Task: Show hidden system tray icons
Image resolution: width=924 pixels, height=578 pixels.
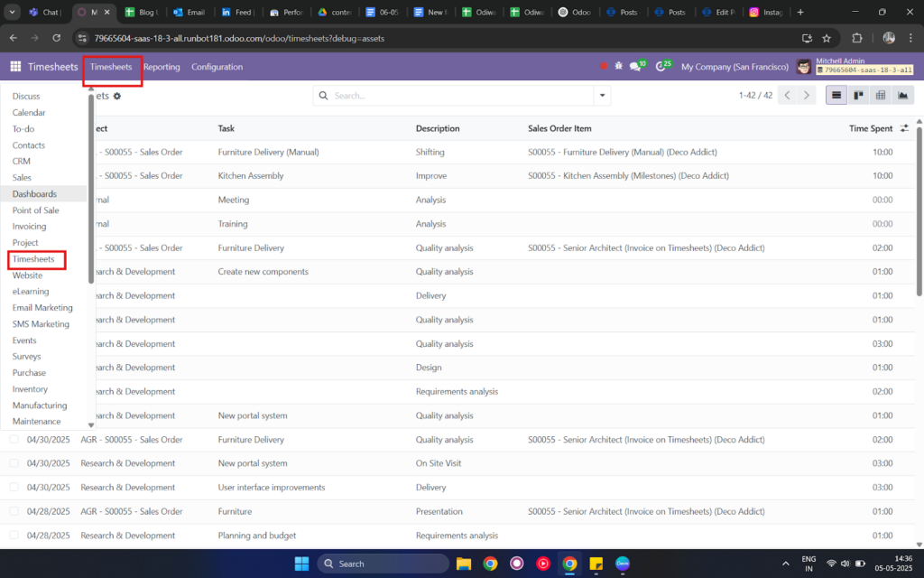Action: [786, 564]
